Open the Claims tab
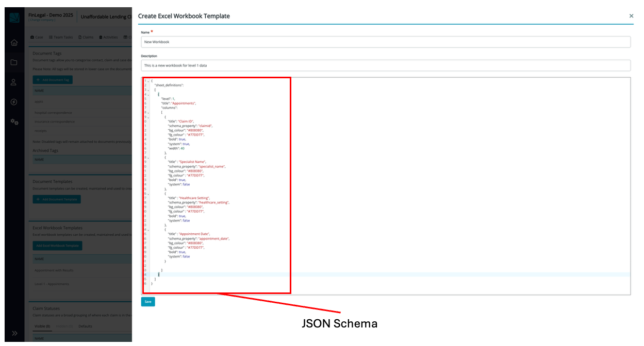 click(x=86, y=37)
